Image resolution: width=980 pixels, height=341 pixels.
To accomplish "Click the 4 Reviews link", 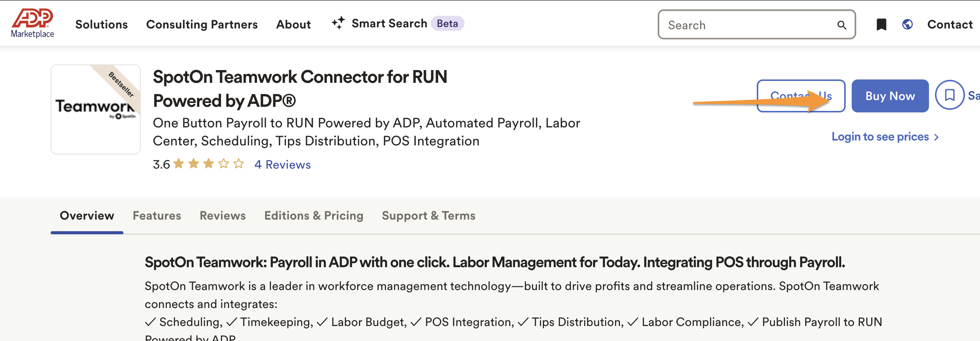I will [x=282, y=164].
